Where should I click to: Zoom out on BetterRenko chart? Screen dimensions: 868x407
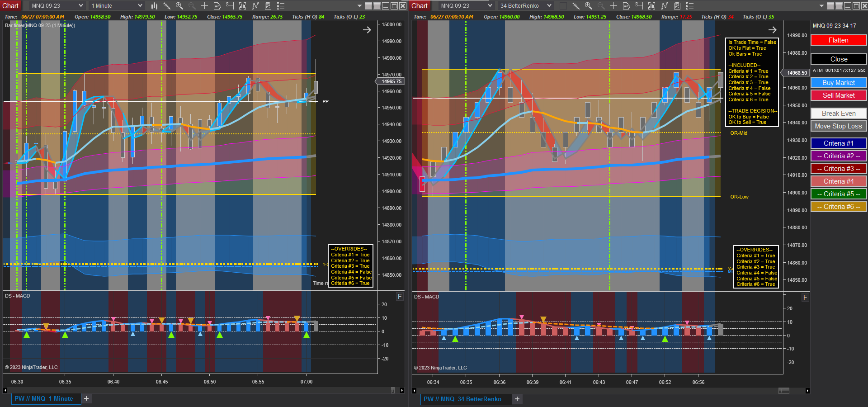pos(601,6)
